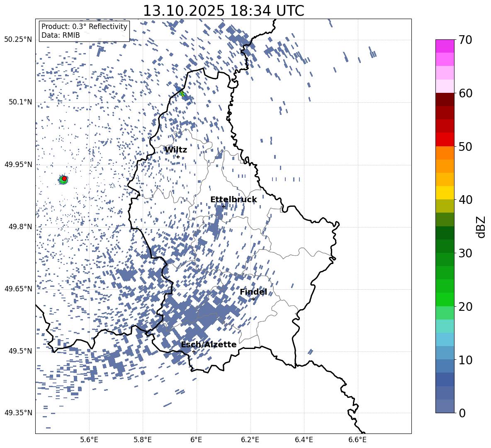Click the Esch/Alzette city label

(x=209, y=344)
